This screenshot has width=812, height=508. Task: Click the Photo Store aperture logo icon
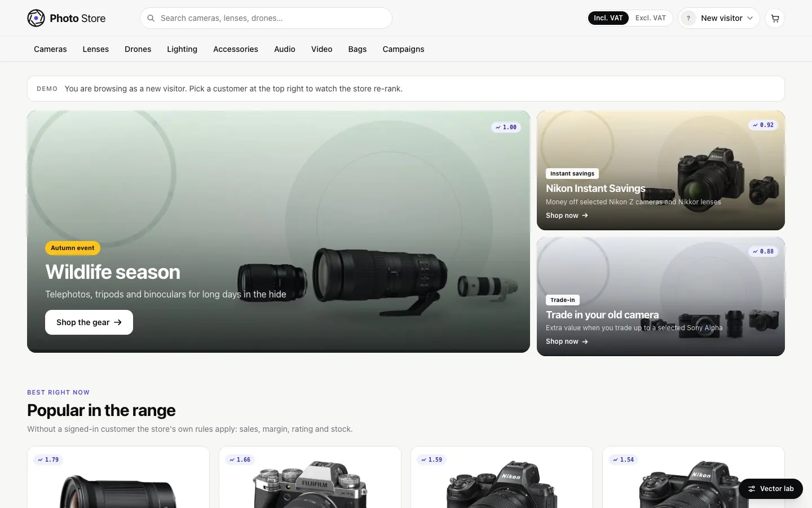point(36,18)
